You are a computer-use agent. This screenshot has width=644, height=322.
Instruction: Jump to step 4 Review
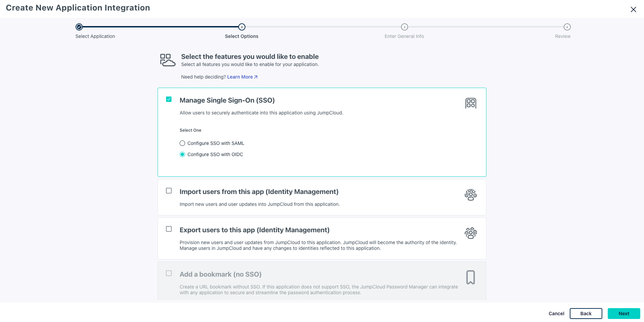[567, 27]
